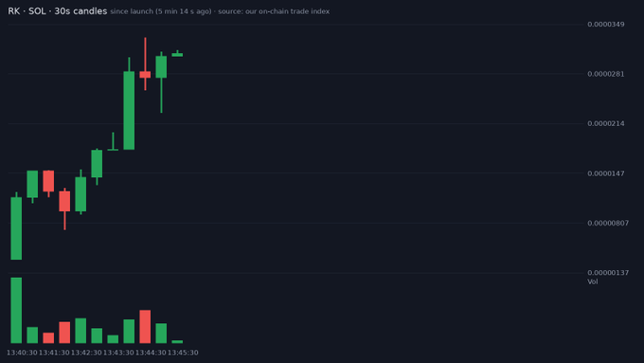
Task: Select the 0.00000807 price axis label
Action: (608, 223)
